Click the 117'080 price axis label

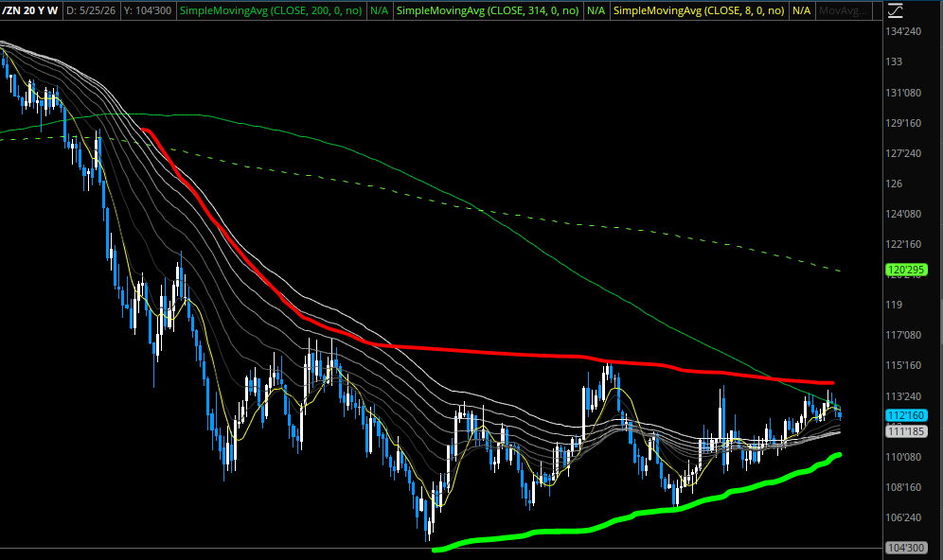(x=903, y=335)
